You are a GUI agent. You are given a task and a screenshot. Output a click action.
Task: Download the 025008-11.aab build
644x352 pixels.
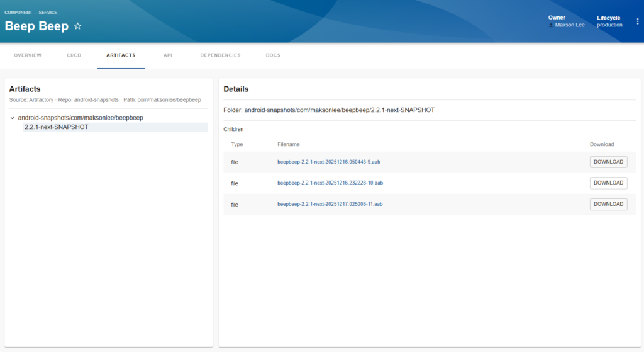[608, 204]
